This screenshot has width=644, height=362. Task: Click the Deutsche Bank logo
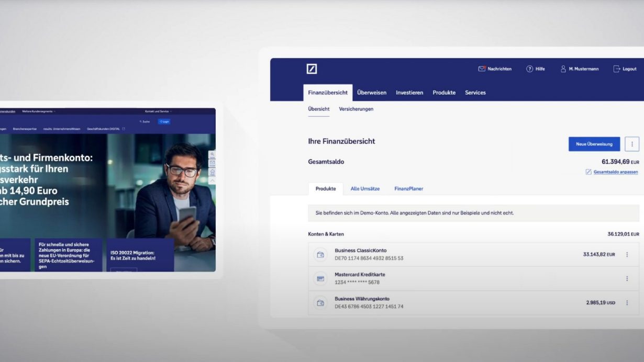pos(312,69)
